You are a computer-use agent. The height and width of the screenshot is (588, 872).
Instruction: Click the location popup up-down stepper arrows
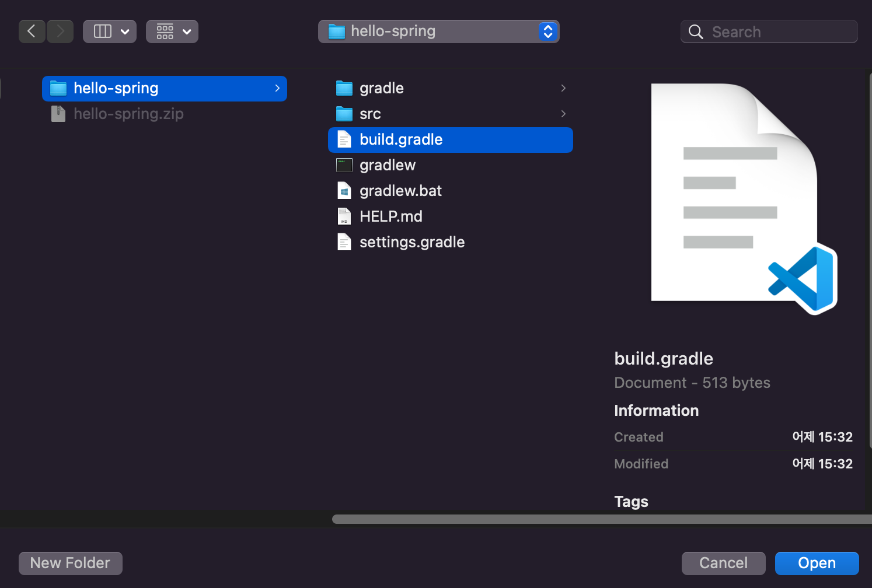point(547,32)
